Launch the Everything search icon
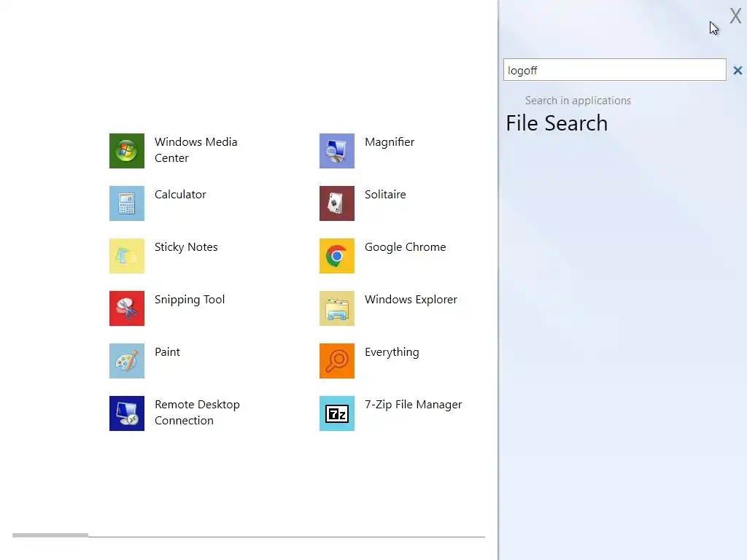Image resolution: width=747 pixels, height=560 pixels. point(337,361)
